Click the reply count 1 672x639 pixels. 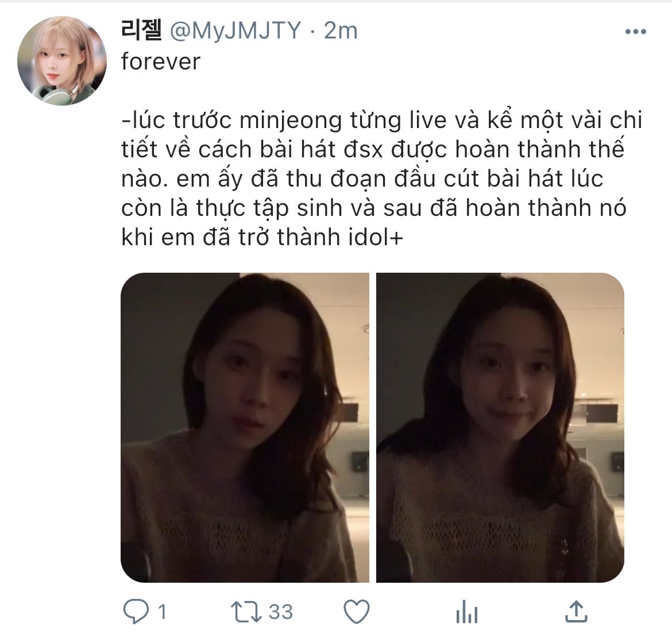point(162,611)
